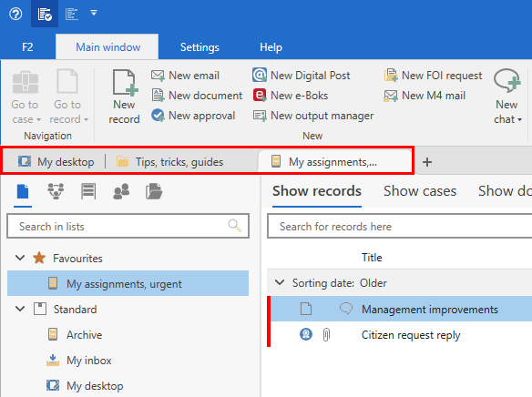Click New Digital Post
Viewport: 532px width, 397px height.
pyautogui.click(x=301, y=76)
